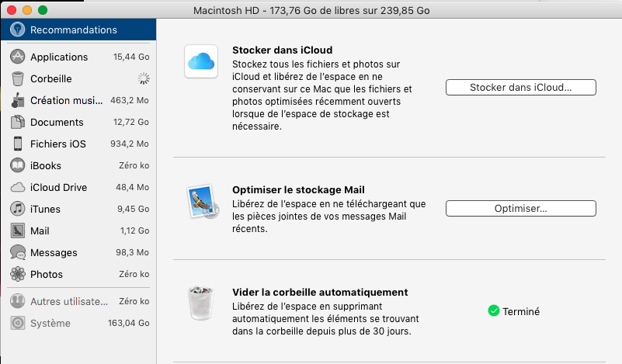Open the Documents category icon

17,122
